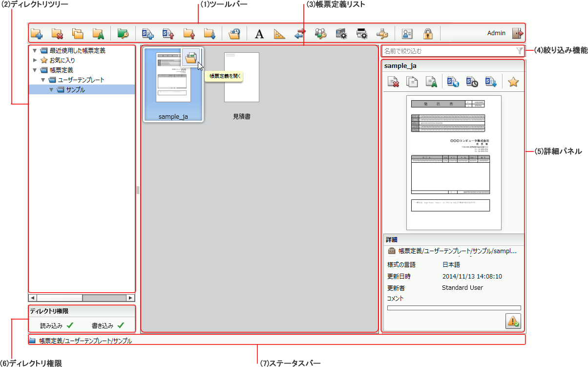The width and height of the screenshot is (588, 367).
Task: Collapse the サンプル folder node arrow
Action: pyautogui.click(x=51, y=89)
